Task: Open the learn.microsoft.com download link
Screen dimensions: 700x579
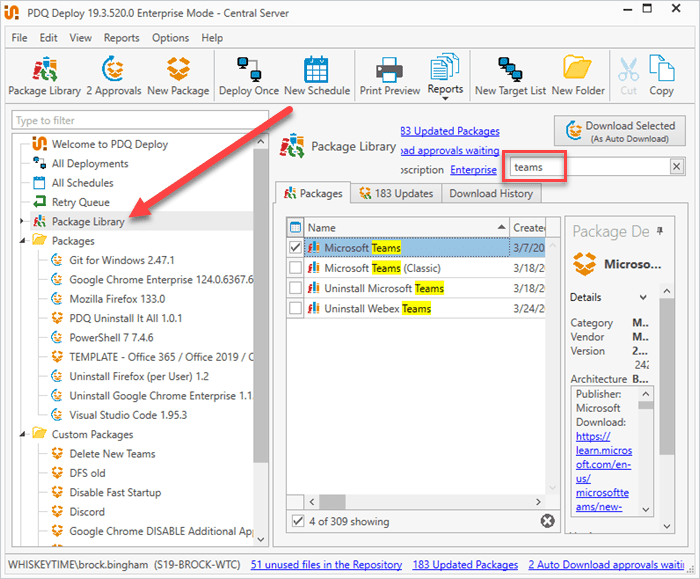Action: click(603, 471)
